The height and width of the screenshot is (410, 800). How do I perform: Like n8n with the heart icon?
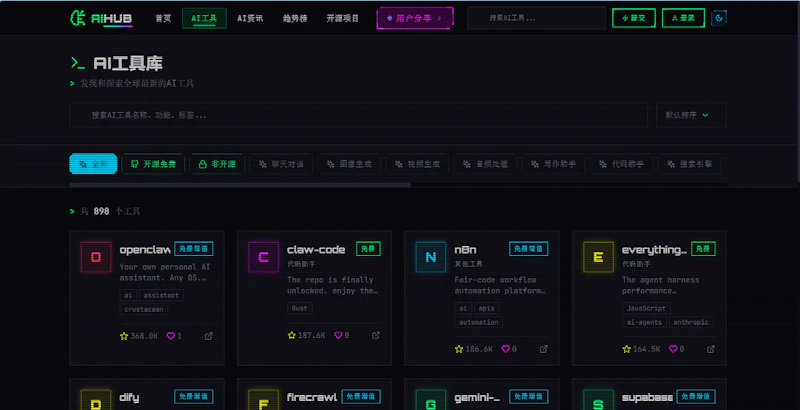(506, 349)
